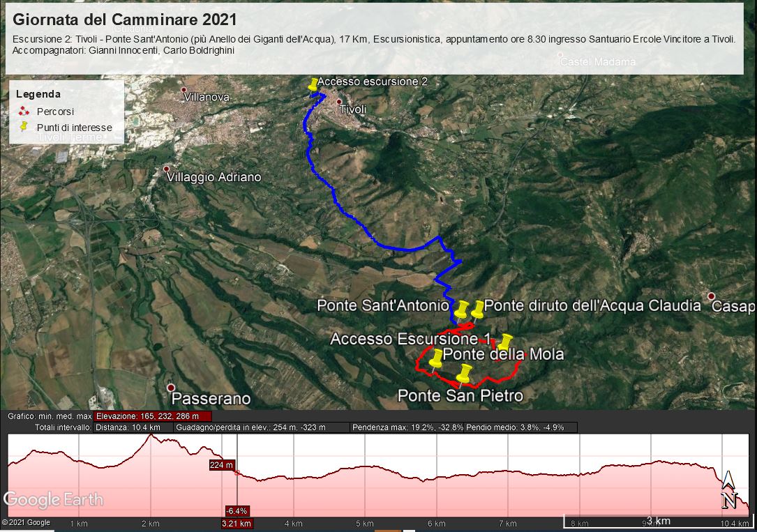This screenshot has height=532, width=757.
Task: Click the Passerano place name
Action: 211,399
